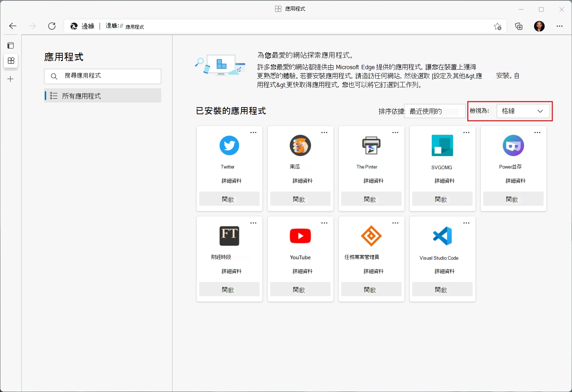Open more options for The Pinter
572x392 pixels.
395,133
